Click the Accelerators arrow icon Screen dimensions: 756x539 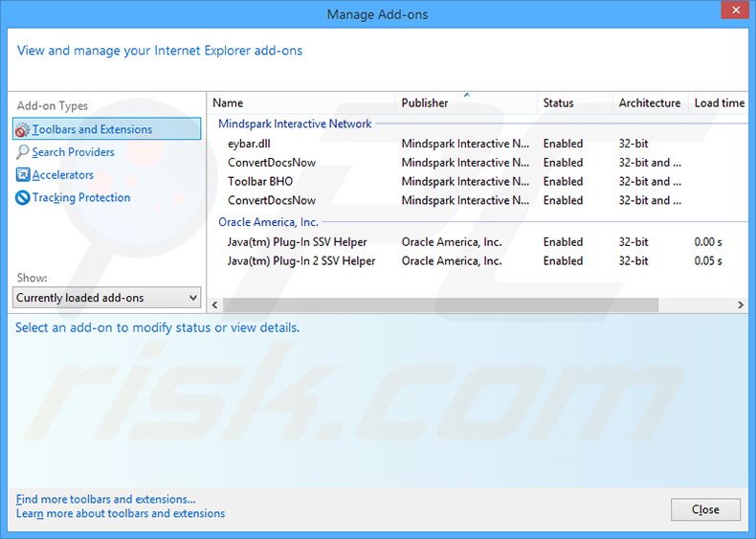tap(22, 174)
